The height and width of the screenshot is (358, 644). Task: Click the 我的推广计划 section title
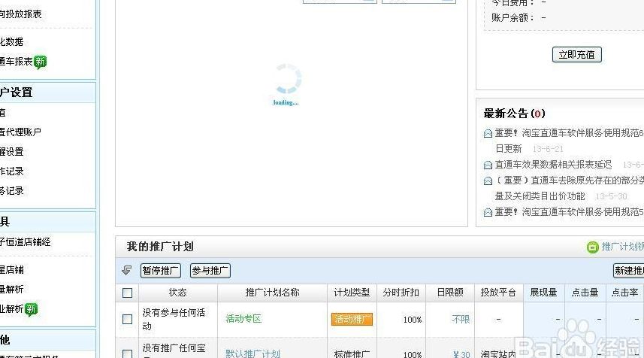160,247
